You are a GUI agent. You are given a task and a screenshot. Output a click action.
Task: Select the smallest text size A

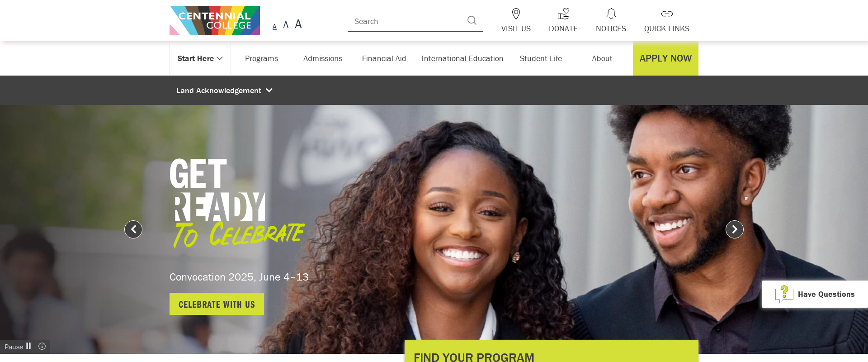pos(274,27)
